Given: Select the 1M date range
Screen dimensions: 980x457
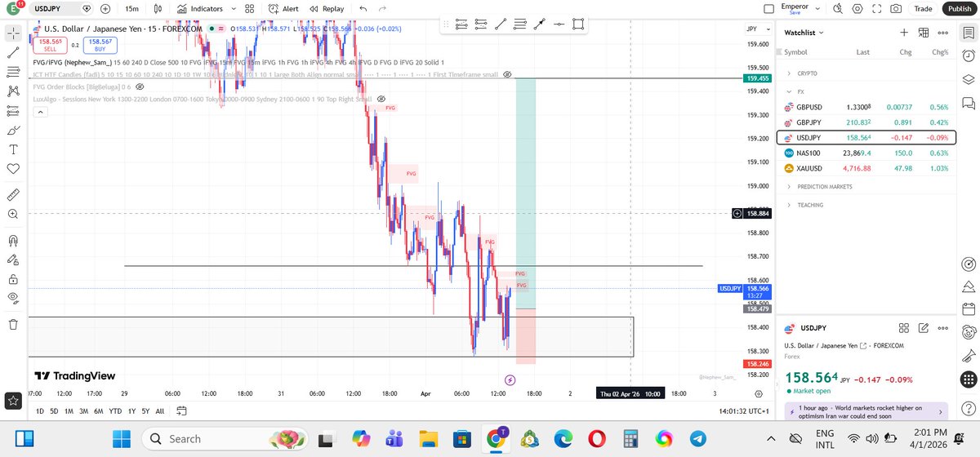Looking at the screenshot, I should 69,410.
